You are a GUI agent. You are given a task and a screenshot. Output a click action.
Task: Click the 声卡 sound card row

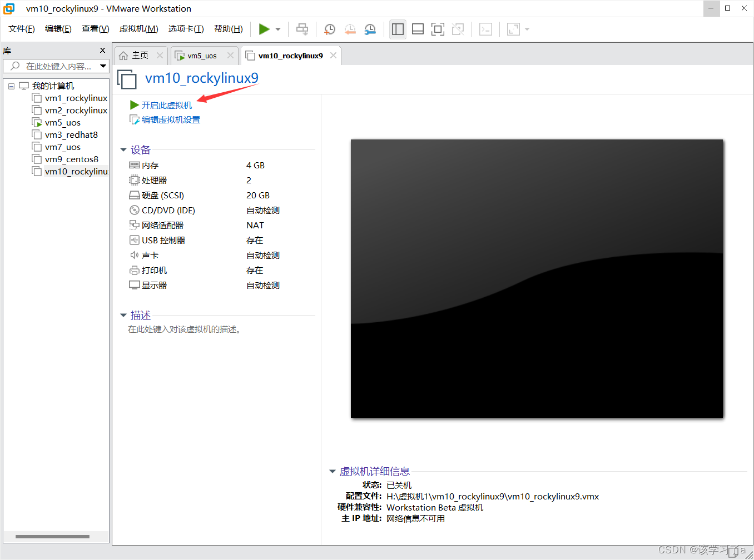click(221, 256)
